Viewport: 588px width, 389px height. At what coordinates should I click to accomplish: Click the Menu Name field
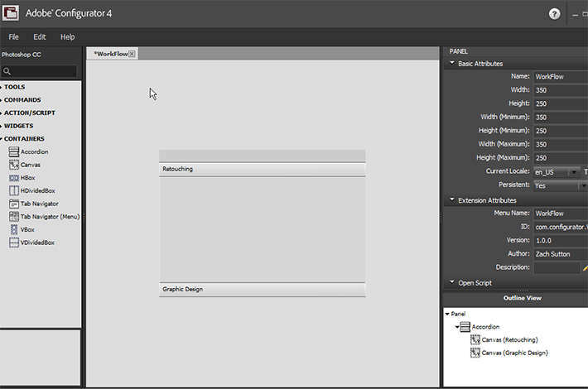tap(561, 214)
